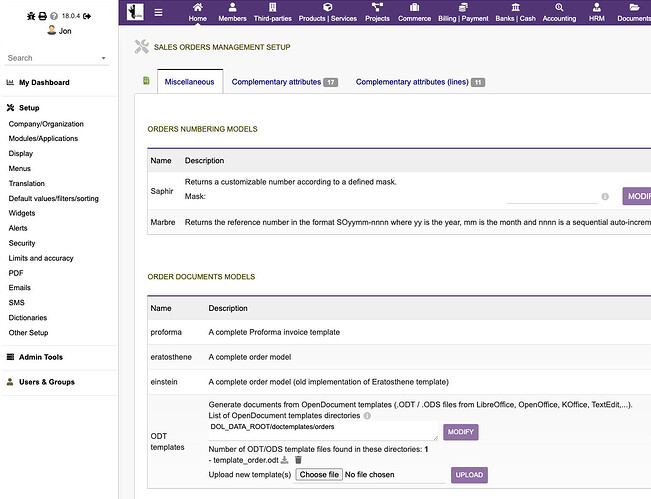
Task: Select the Miscellaneous tab
Action: click(190, 82)
